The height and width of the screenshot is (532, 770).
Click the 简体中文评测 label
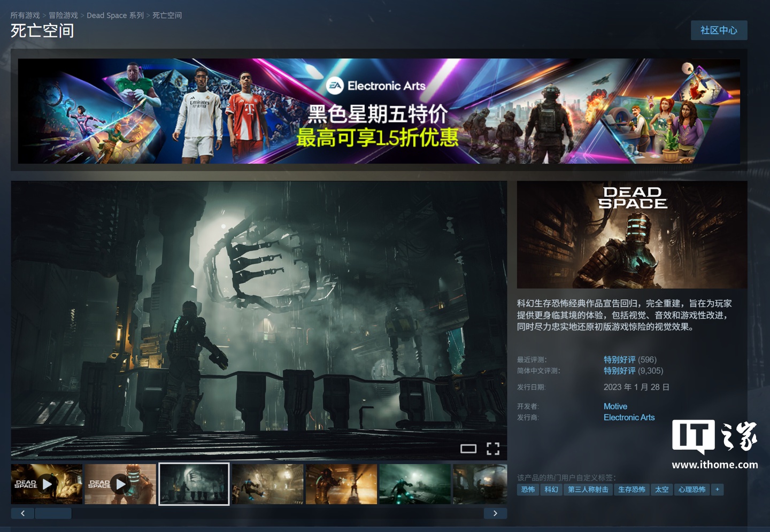(x=539, y=371)
